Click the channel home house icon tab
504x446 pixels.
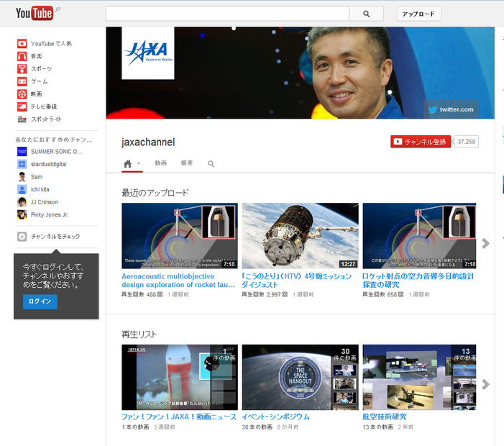tap(127, 164)
